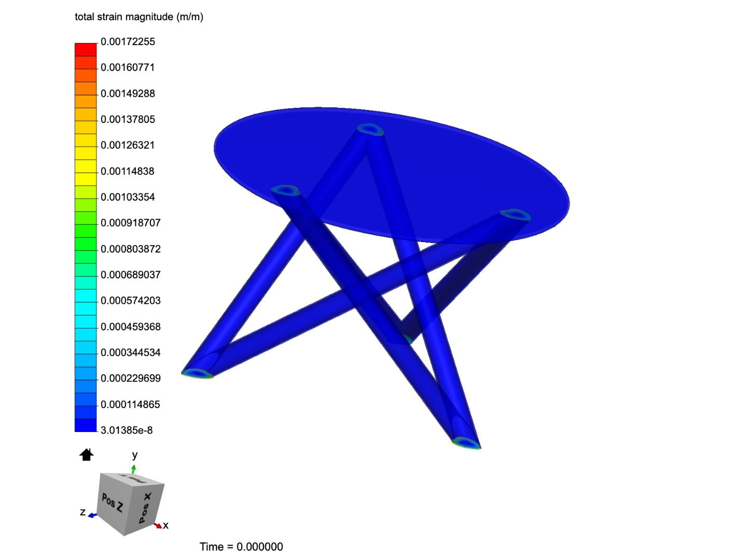Click the legend value 0.00160771

(x=128, y=67)
